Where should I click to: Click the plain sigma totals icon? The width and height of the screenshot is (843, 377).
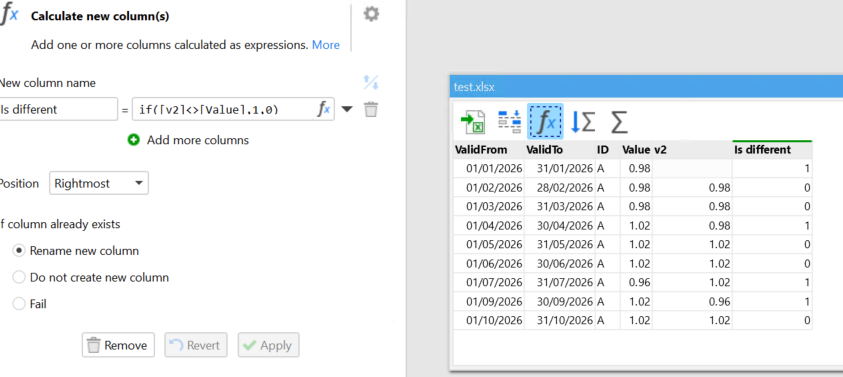[x=619, y=122]
